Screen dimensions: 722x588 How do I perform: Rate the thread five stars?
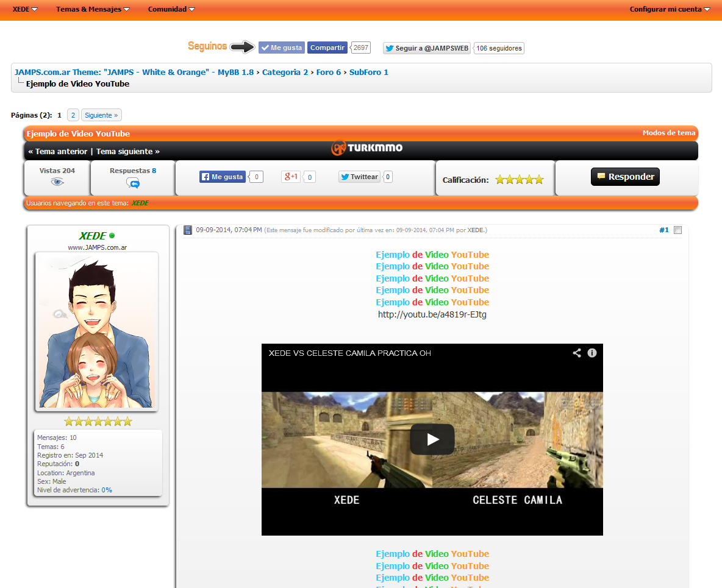(x=538, y=180)
